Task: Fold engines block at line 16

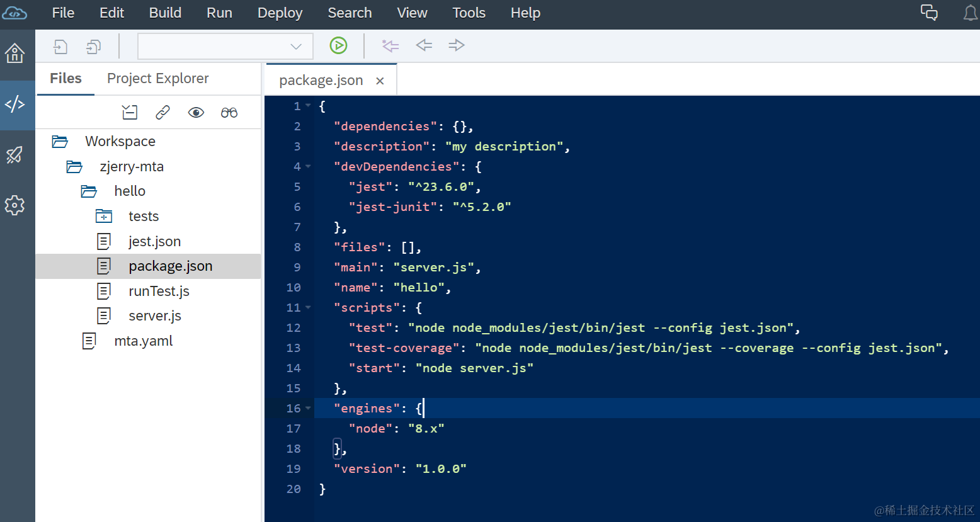Action: click(308, 408)
